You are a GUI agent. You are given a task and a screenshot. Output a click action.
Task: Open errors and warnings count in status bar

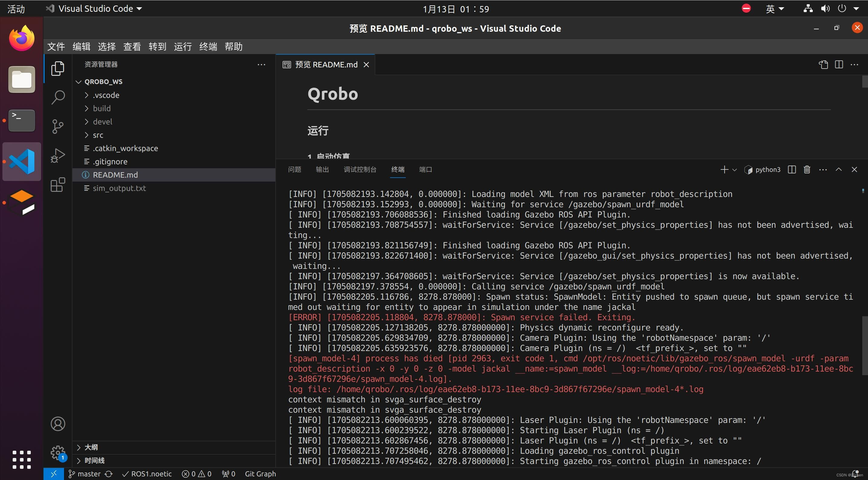pos(197,474)
